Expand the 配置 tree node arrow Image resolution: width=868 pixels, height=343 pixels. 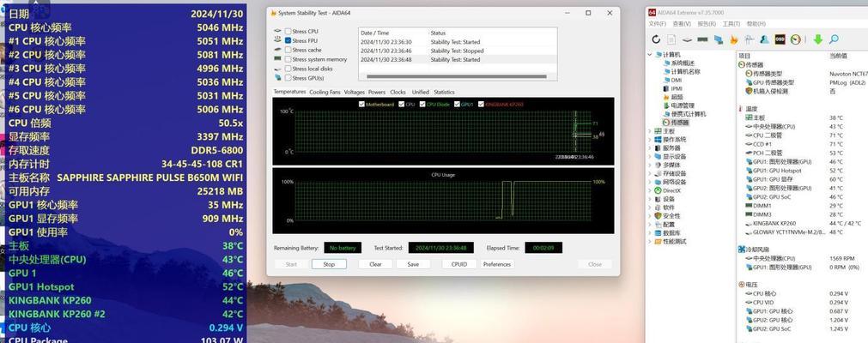tap(650, 225)
